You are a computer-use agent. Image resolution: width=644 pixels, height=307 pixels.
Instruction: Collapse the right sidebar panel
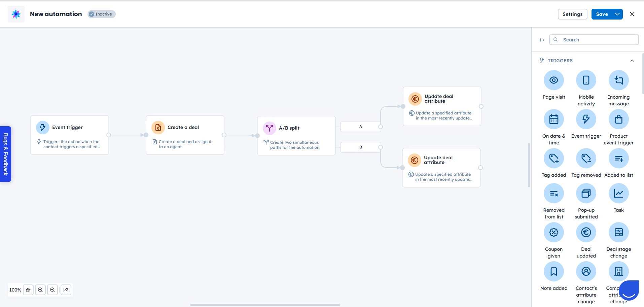(x=542, y=40)
